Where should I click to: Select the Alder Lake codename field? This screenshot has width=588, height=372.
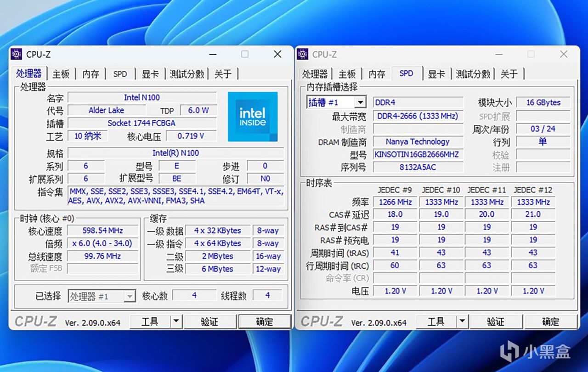[x=107, y=110]
